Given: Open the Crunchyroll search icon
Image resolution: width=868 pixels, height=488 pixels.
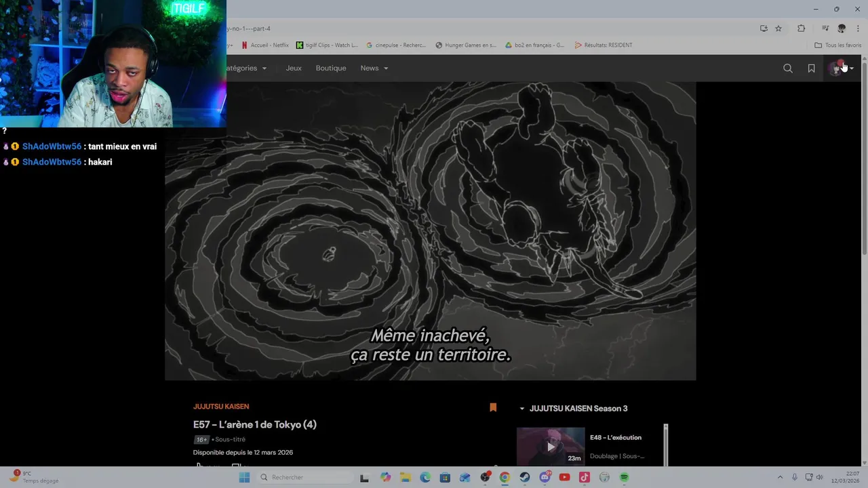Looking at the screenshot, I should click(x=787, y=68).
